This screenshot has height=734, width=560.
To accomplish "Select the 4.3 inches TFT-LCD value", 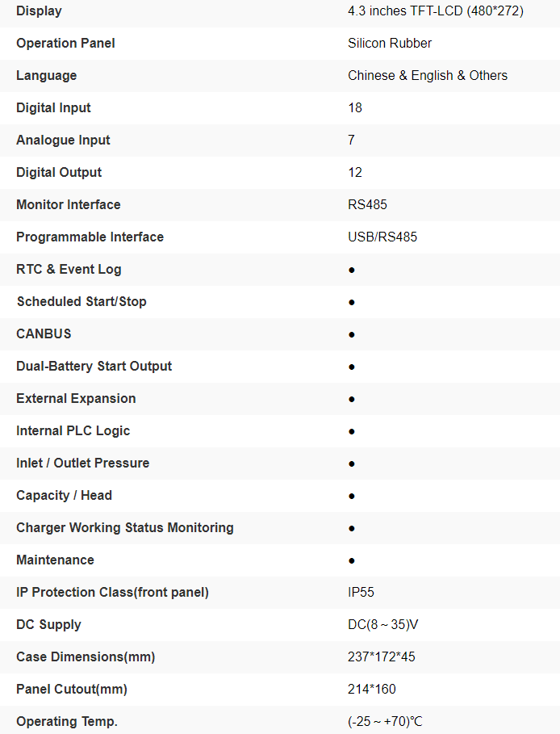I will coord(436,11).
